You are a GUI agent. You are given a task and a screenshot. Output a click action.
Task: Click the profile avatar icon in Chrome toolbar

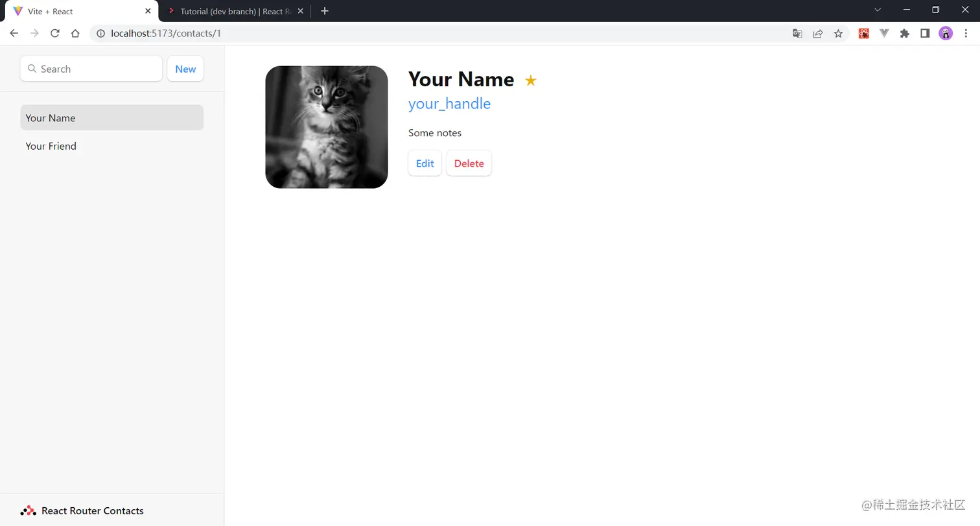(946, 33)
